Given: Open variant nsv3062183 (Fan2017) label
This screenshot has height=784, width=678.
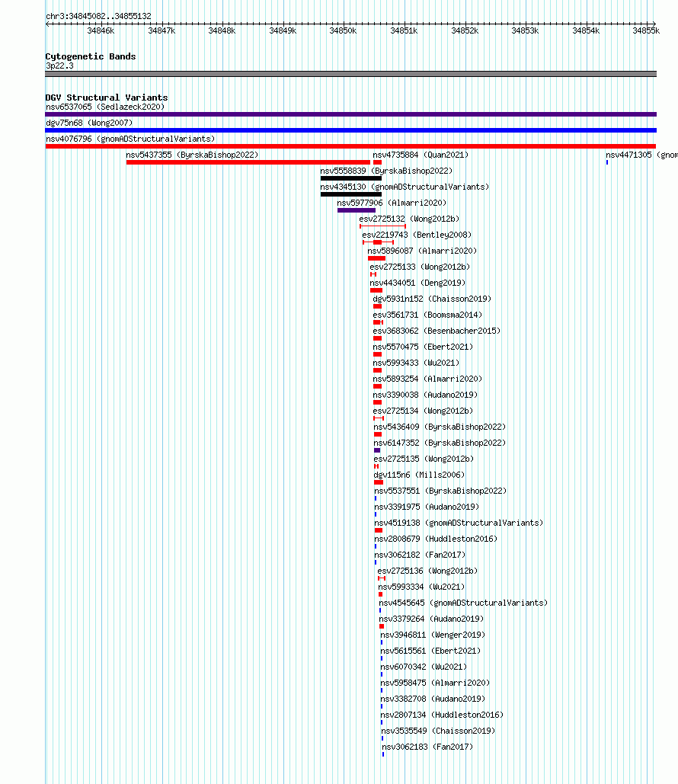Looking at the screenshot, I should pyautogui.click(x=427, y=747).
